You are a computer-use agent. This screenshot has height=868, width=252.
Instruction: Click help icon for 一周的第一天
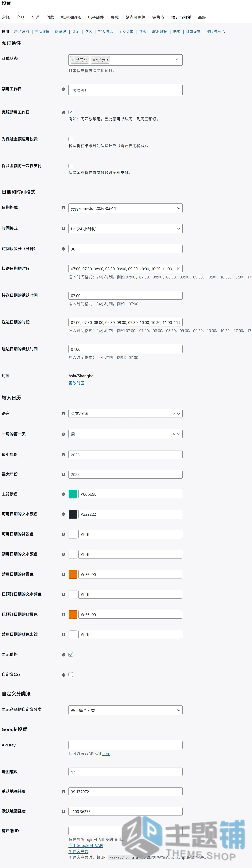tap(63, 434)
